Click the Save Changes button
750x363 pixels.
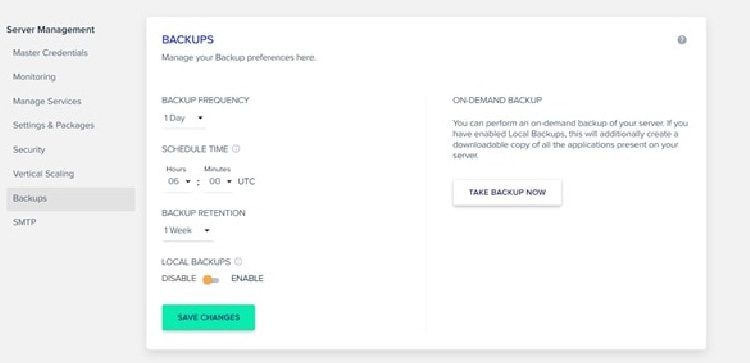pos(209,318)
